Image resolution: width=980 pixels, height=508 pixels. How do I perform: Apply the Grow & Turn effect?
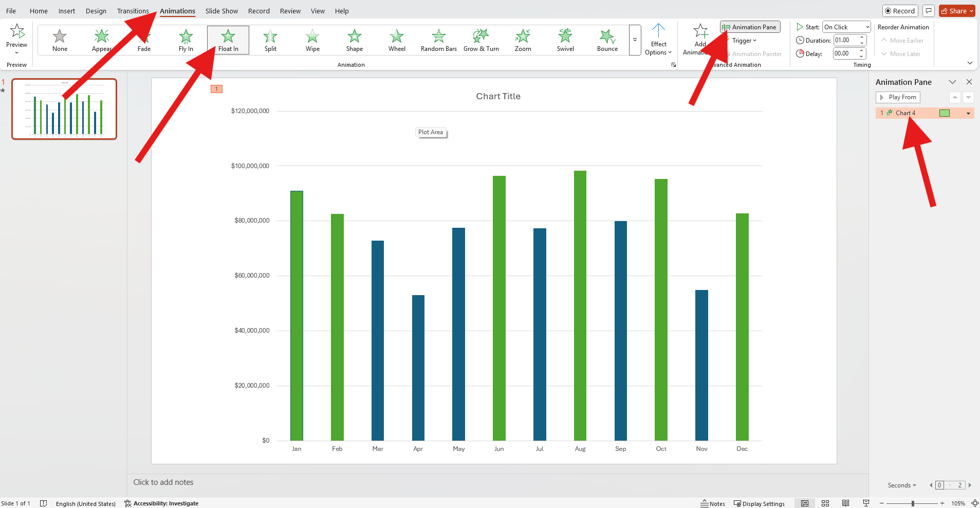481,40
